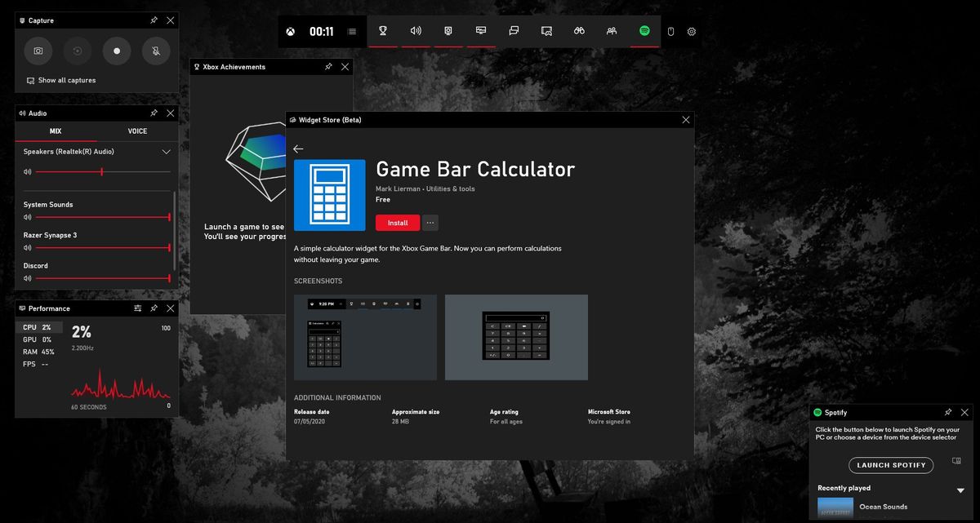This screenshot has width=980, height=523.
Task: Collapse the Recently played section in Spotify
Action: (x=960, y=490)
